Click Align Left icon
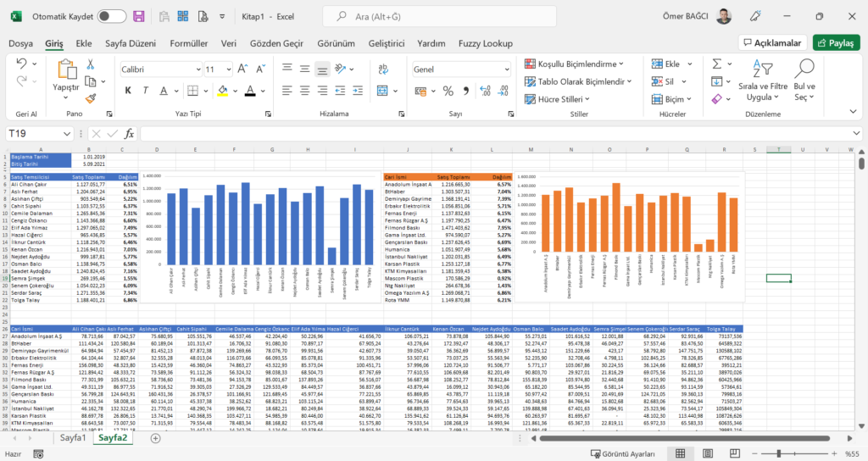Viewport: 868px width, 461px height. [287, 90]
